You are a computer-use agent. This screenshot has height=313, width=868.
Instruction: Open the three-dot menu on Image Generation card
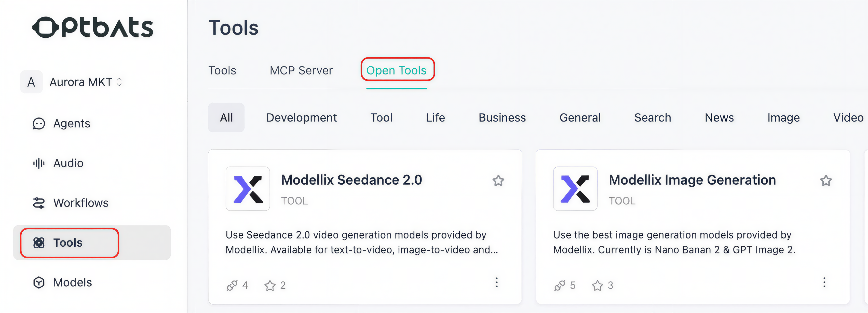pos(824,282)
